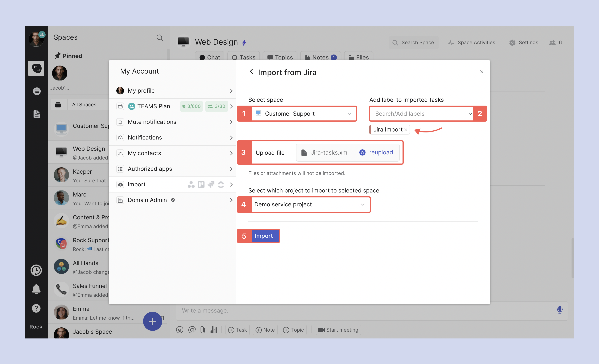
Task: Click the attachment paperclip icon
Action: coord(203,330)
